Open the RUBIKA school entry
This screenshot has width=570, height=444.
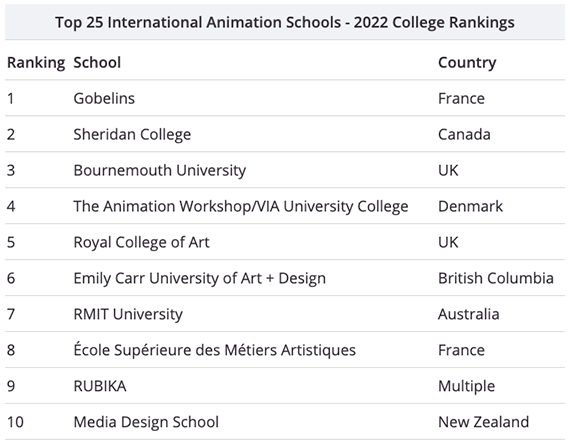point(100,386)
